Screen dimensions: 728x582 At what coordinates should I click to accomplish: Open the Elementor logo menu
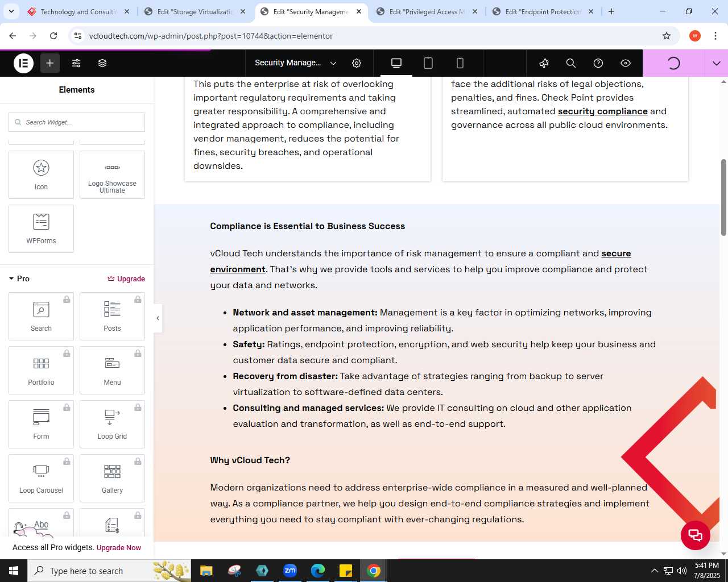23,63
